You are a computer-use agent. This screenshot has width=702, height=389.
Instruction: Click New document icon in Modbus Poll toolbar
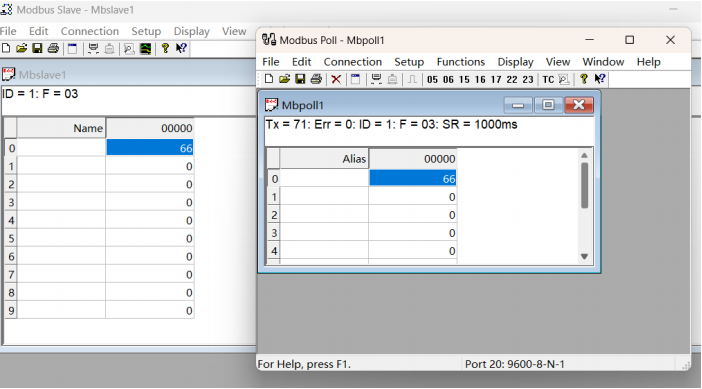pos(269,79)
